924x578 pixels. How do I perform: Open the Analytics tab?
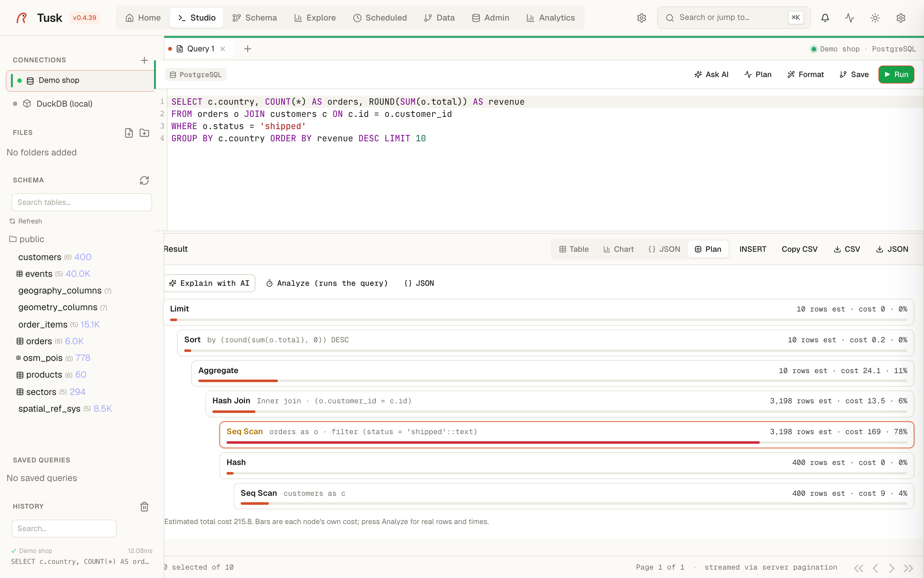[x=551, y=18]
